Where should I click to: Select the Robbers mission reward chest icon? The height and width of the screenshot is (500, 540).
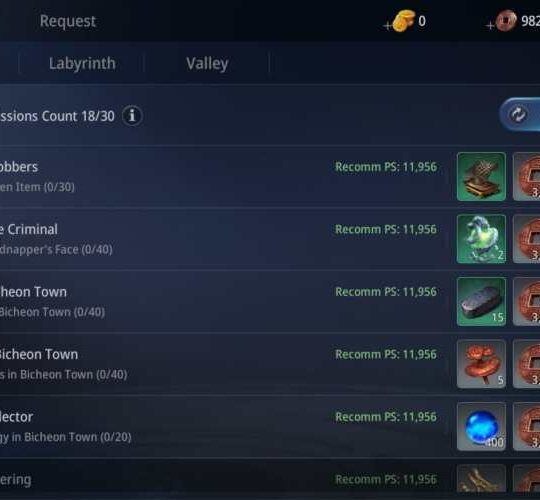click(481, 177)
